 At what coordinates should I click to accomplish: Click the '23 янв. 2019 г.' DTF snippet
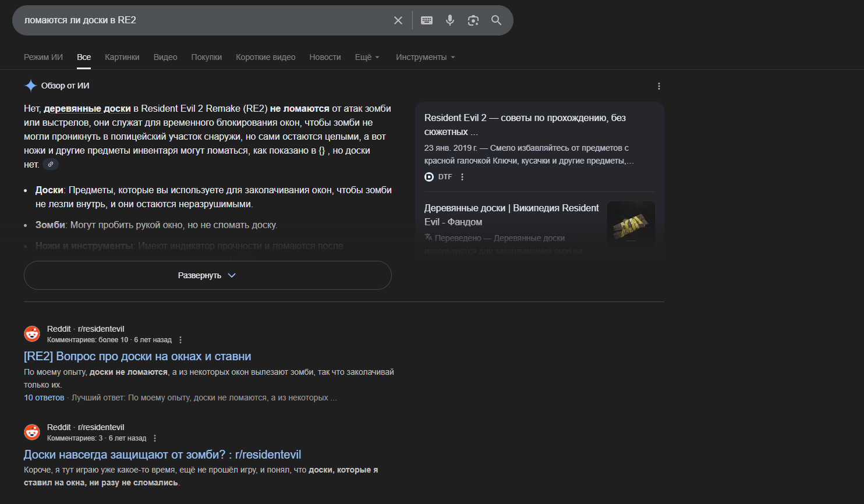point(529,154)
